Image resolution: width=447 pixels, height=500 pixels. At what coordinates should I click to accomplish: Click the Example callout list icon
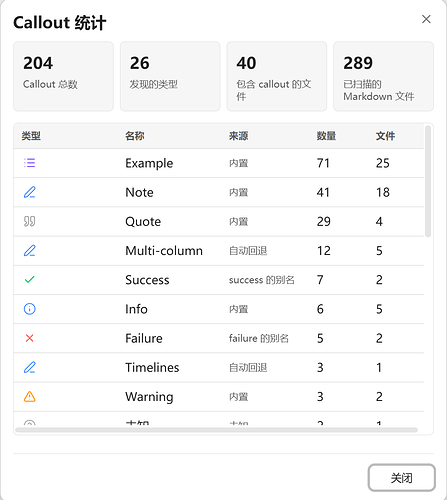pyautogui.click(x=30, y=163)
